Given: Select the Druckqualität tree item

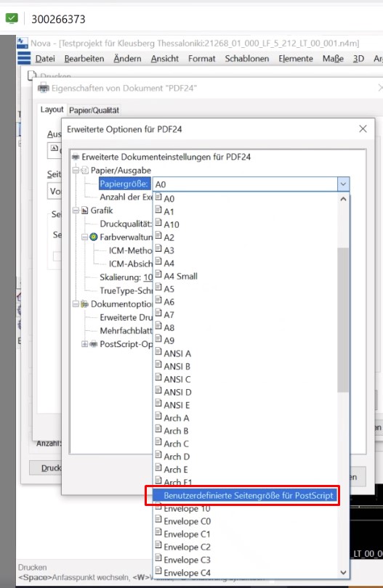Looking at the screenshot, I should click(x=126, y=224).
